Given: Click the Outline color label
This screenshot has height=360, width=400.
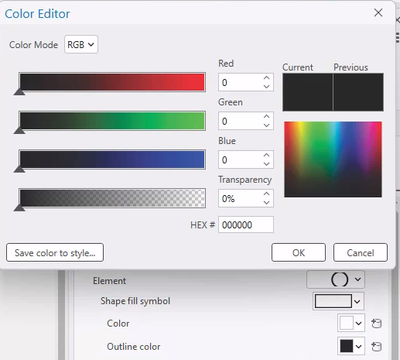Looking at the screenshot, I should pyautogui.click(x=133, y=347).
